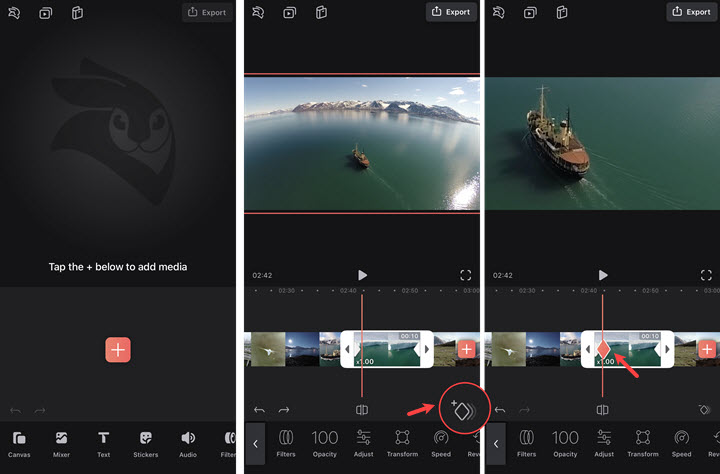Open projects icon in right panel header

point(530,12)
